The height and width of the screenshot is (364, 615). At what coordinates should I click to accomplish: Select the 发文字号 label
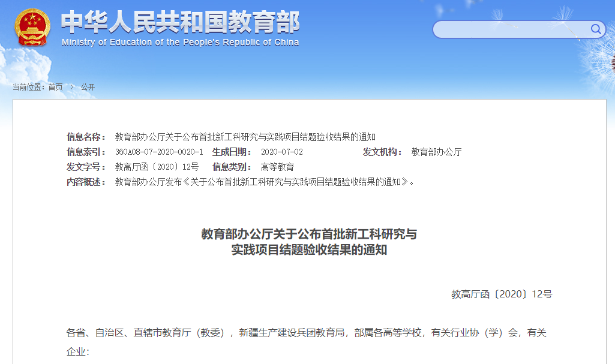(86, 167)
